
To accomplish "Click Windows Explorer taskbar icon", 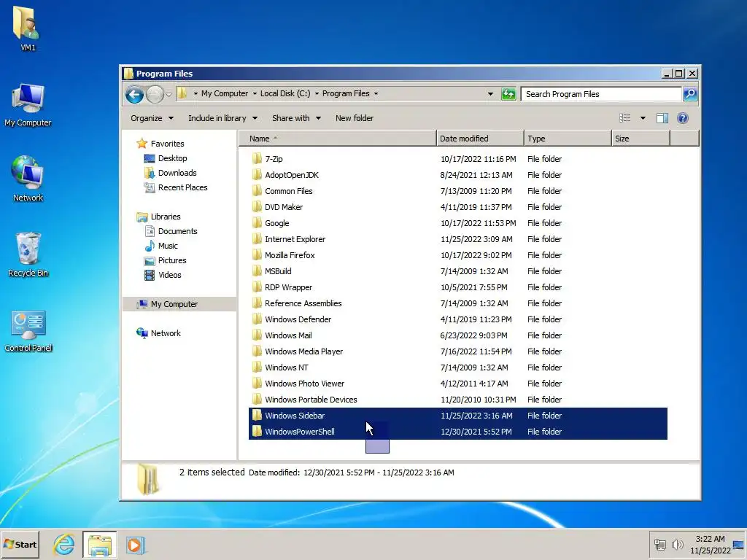I will click(x=99, y=545).
